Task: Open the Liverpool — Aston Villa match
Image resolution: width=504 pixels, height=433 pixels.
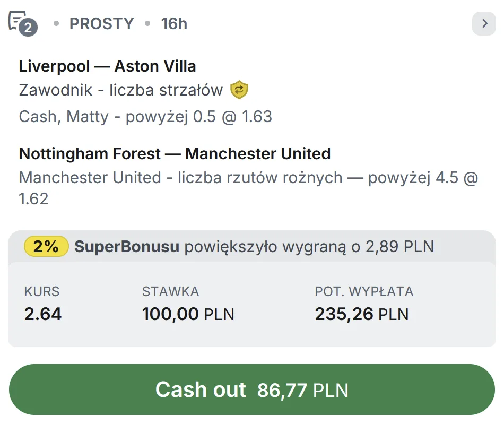Action: (107, 66)
